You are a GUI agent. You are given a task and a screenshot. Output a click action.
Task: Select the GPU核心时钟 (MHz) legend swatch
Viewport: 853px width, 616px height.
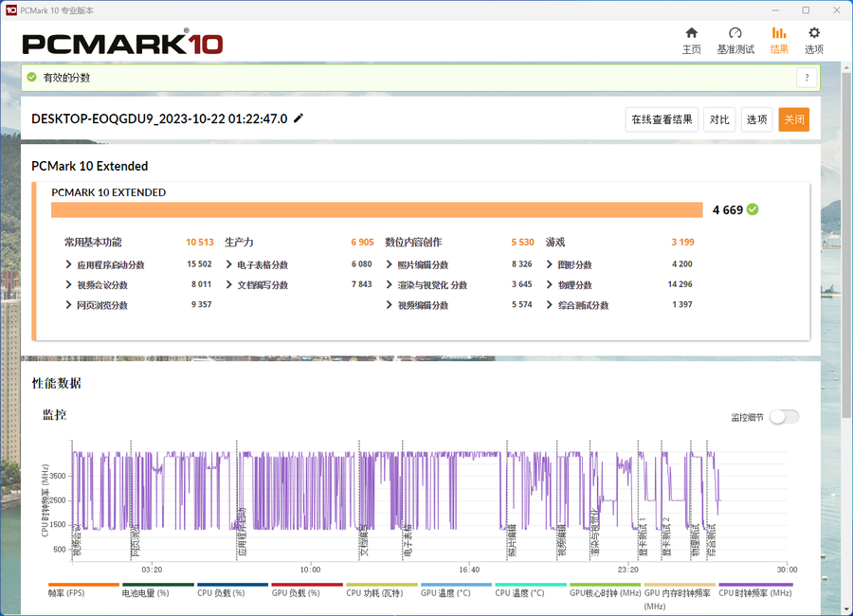605,585
